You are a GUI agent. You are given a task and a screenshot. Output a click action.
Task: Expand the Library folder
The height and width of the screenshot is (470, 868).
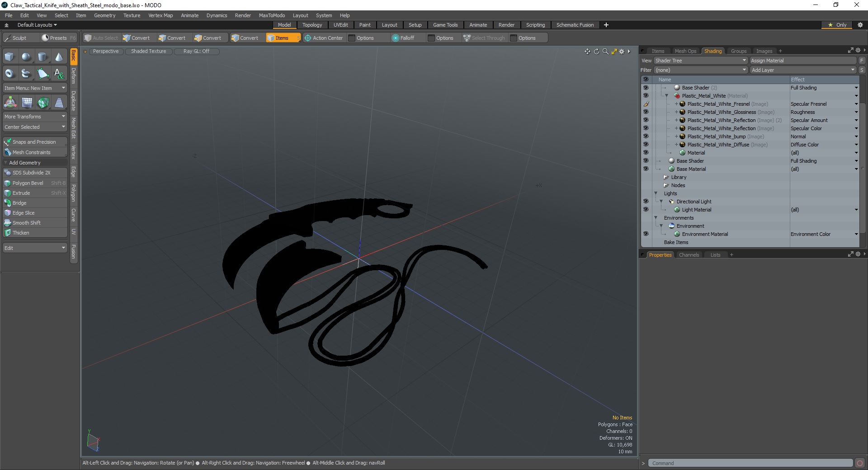pos(666,177)
